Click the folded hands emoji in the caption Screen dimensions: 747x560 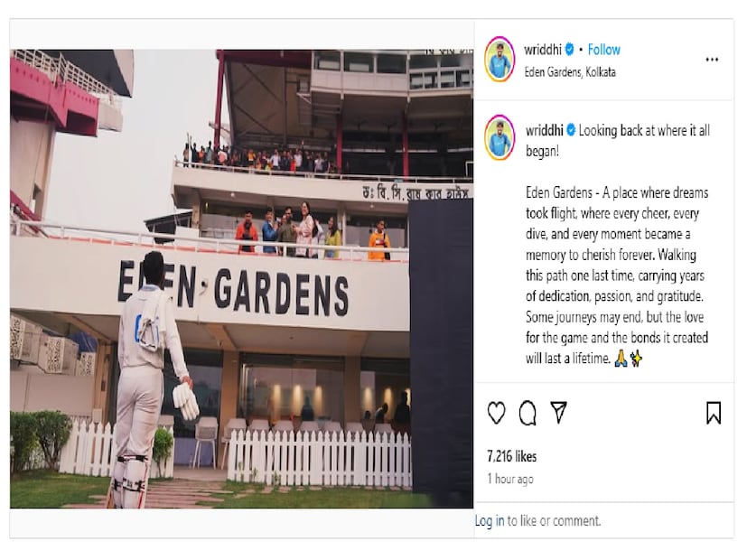[621, 358]
